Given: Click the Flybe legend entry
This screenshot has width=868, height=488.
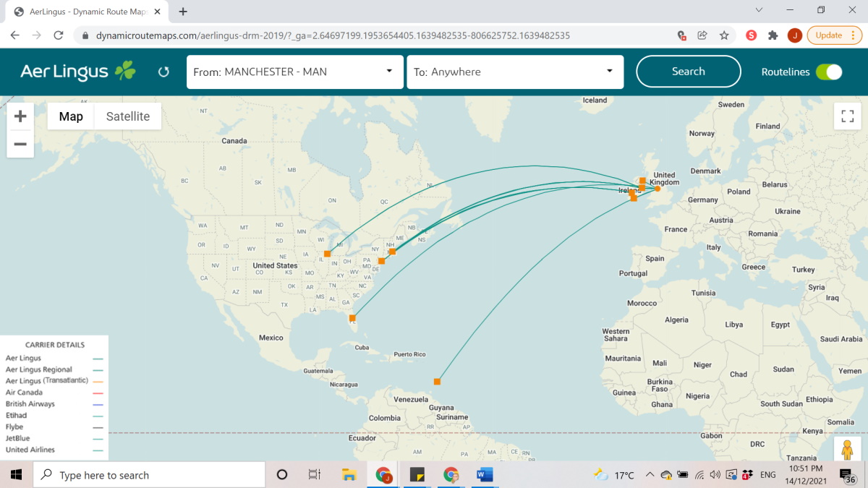Looking at the screenshot, I should [14, 427].
